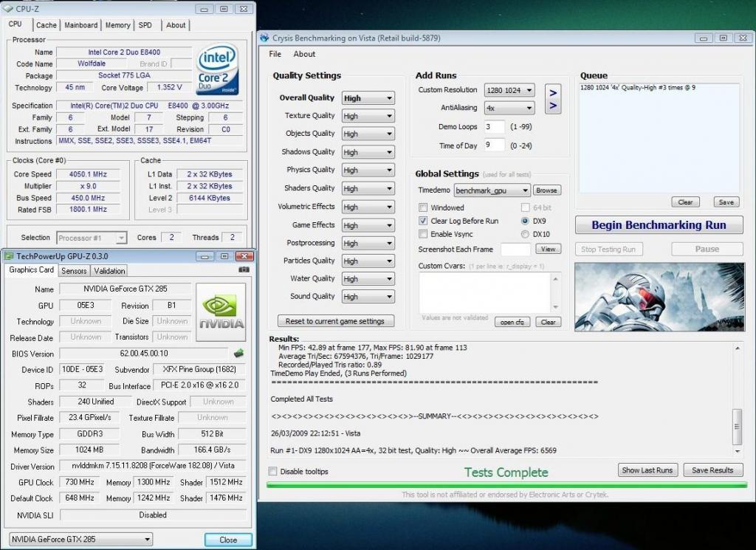Open the File menu in Crysis Benchmarking
This screenshot has width=756, height=550.
point(275,54)
